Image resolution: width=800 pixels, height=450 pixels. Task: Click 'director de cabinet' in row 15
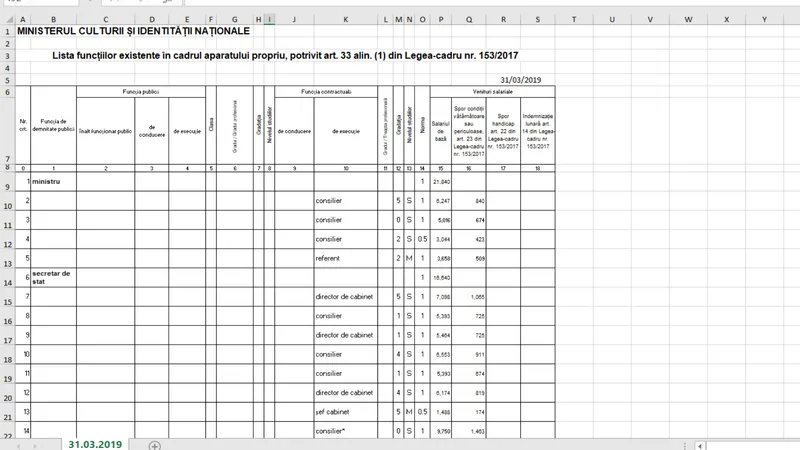pyautogui.click(x=345, y=296)
